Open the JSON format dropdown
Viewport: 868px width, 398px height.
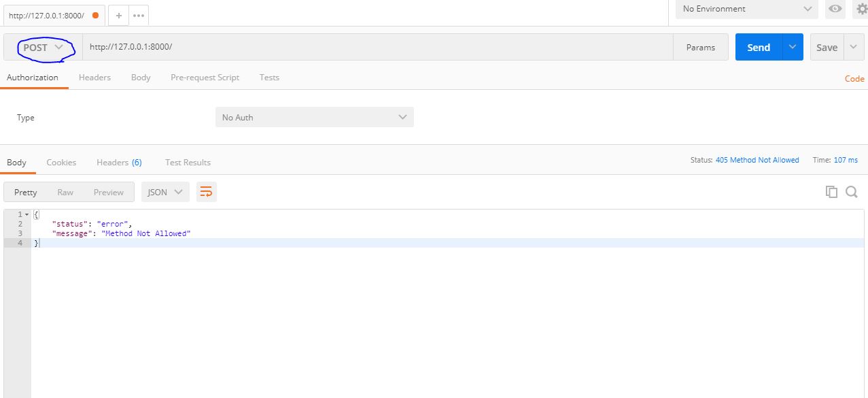[x=165, y=193]
